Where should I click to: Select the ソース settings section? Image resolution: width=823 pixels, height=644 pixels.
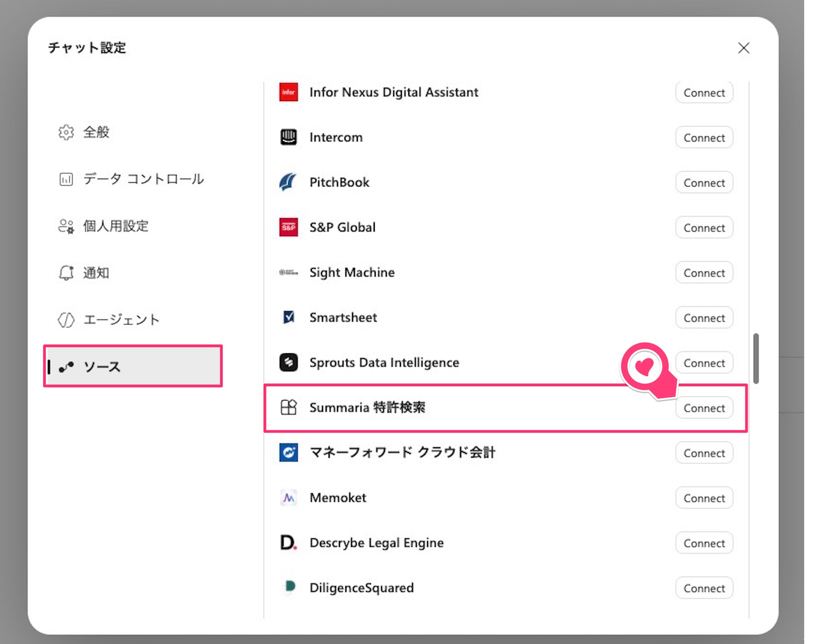[x=133, y=366]
